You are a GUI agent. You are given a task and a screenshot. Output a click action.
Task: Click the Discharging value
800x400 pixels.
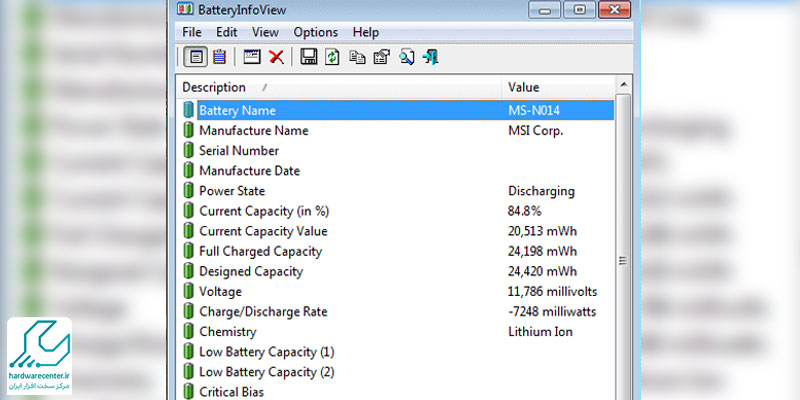point(541,191)
